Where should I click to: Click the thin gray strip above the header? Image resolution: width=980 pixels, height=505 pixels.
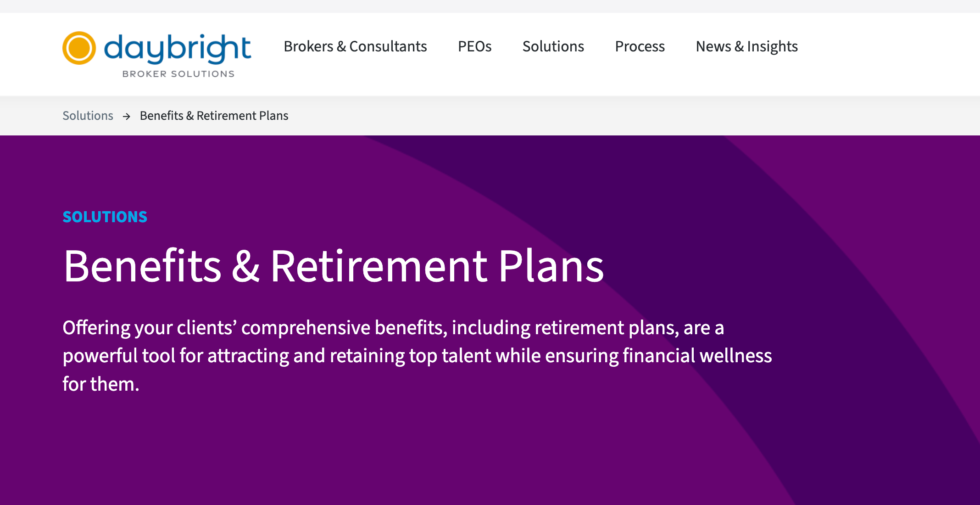tap(490, 6)
